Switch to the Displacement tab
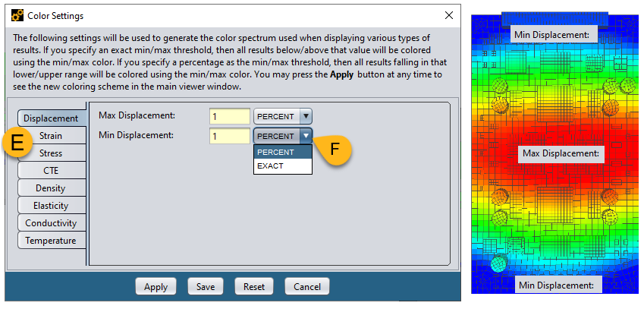Screen dimensions: 644x309 point(51,118)
